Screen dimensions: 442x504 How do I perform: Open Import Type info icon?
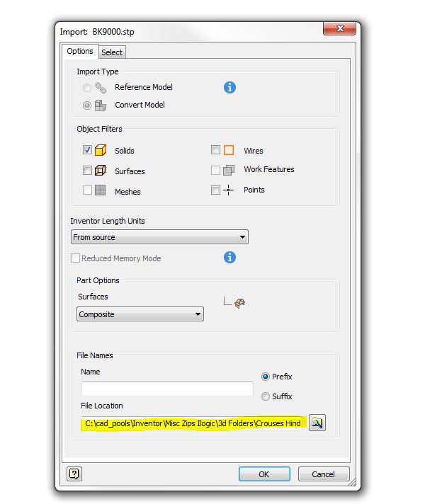click(x=229, y=87)
